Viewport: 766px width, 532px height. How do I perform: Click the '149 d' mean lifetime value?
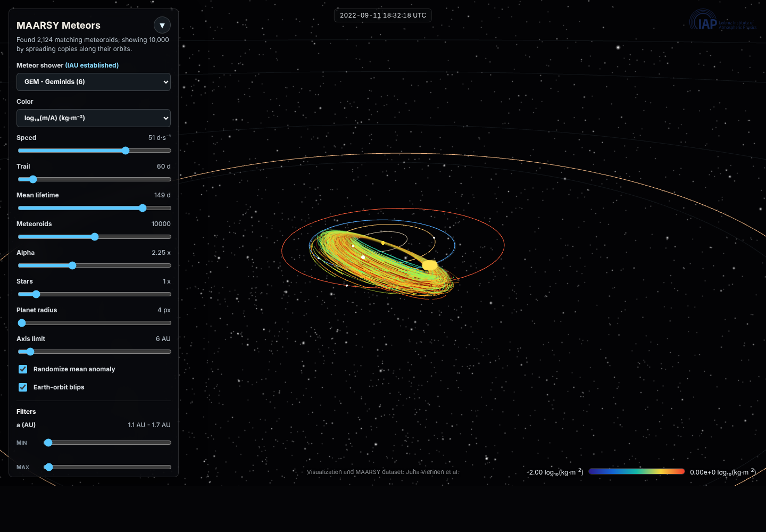[x=162, y=195]
